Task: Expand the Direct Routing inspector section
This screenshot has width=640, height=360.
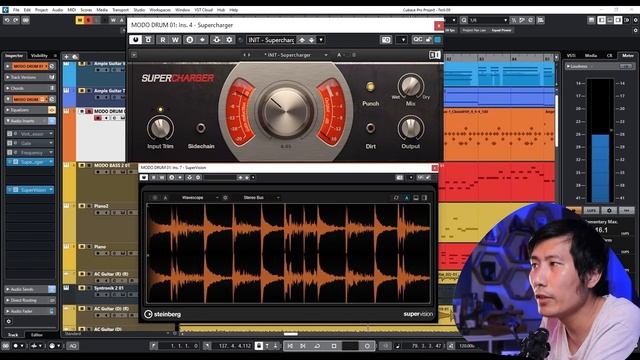Action: click(29, 300)
